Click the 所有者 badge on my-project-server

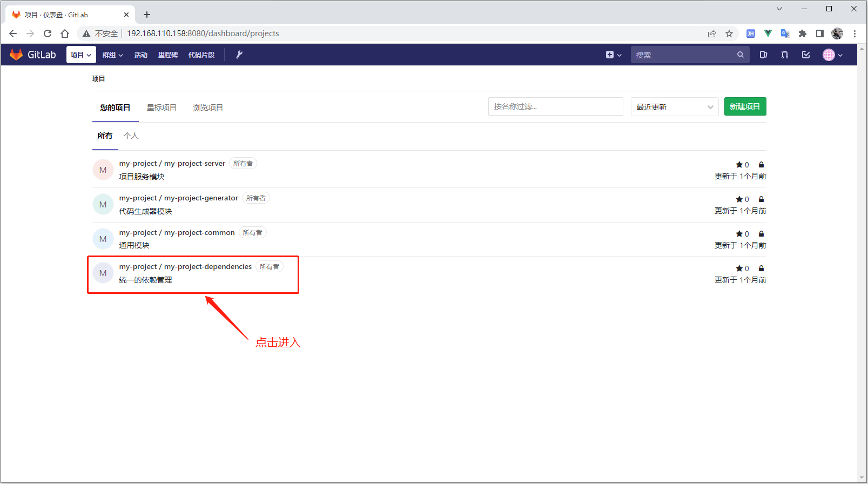click(x=243, y=164)
